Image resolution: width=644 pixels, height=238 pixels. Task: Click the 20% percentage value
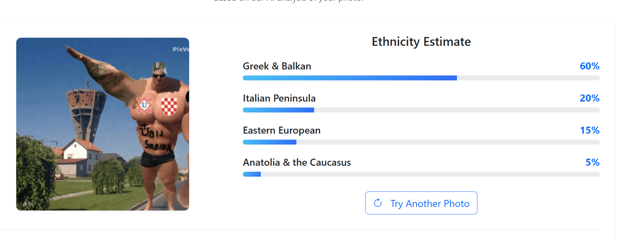[x=589, y=98]
